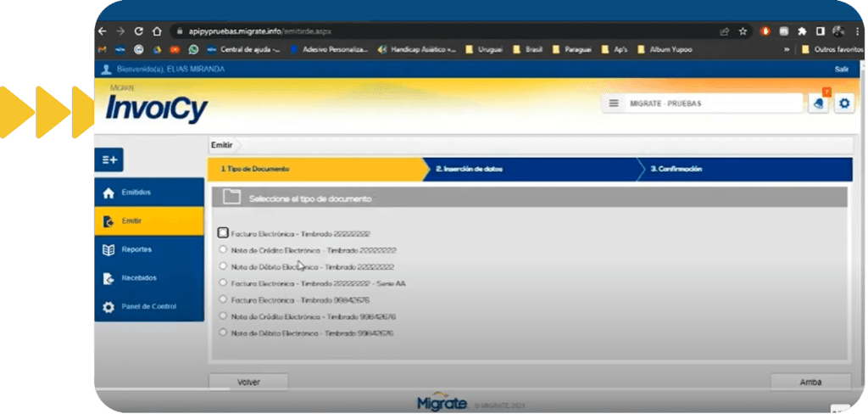868x419 pixels.
Task: Reload the page with the refresh icon
Action: (138, 31)
